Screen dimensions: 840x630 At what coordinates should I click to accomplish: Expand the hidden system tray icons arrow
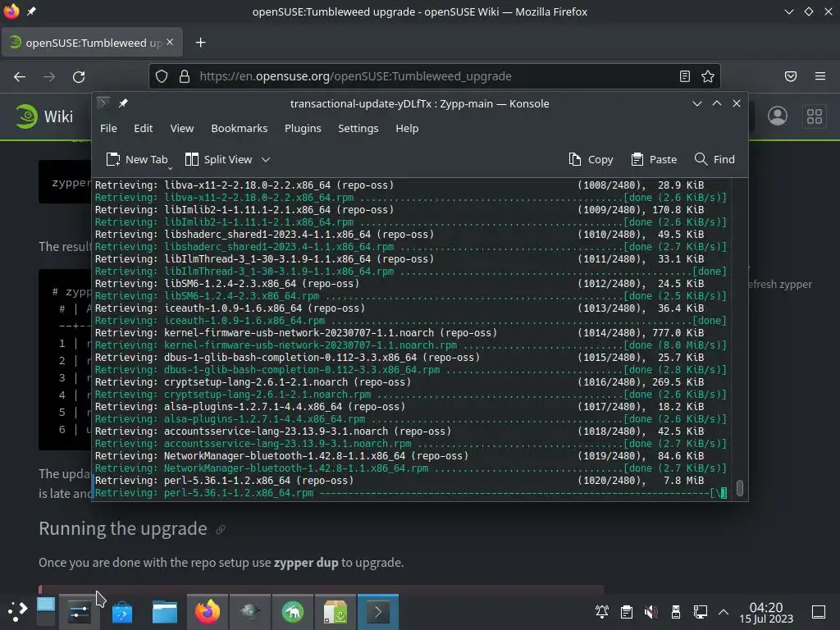click(x=724, y=612)
